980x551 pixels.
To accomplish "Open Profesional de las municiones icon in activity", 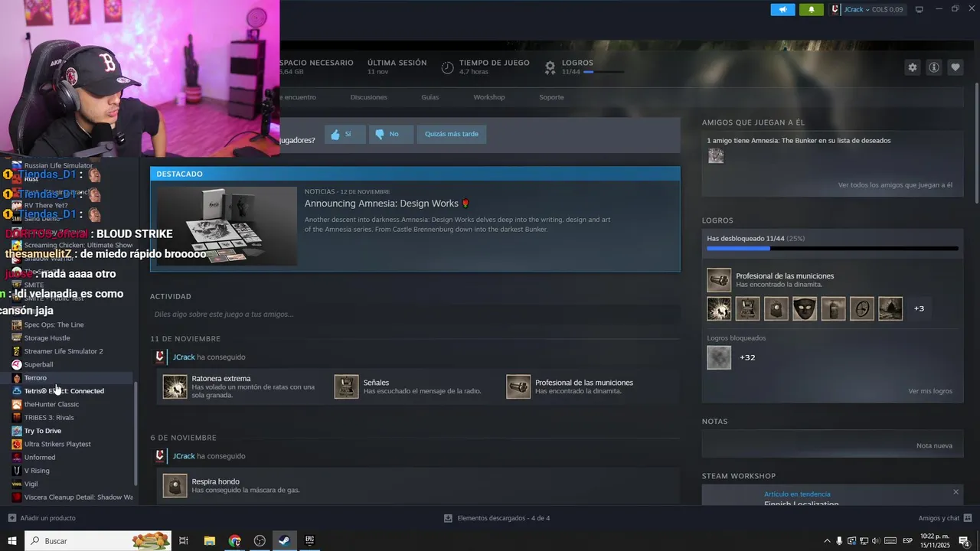I will (x=518, y=386).
